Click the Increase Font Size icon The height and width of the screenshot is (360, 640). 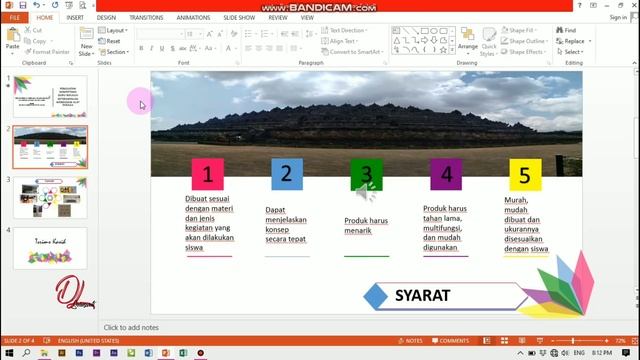pyautogui.click(x=210, y=34)
